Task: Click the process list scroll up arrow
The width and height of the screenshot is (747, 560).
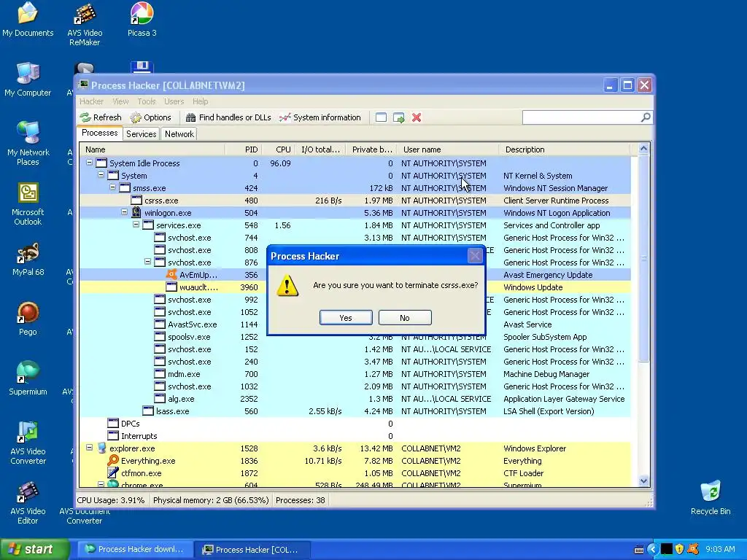Action: coord(643,149)
